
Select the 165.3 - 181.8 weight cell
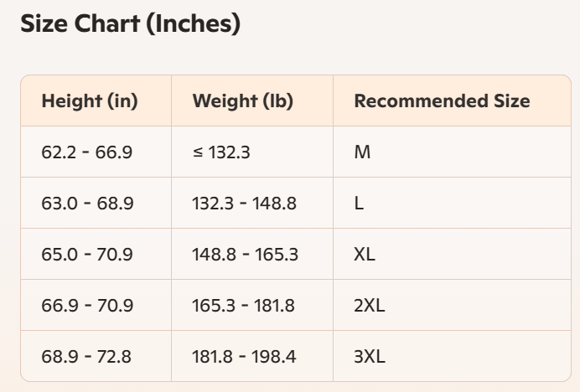click(x=243, y=306)
